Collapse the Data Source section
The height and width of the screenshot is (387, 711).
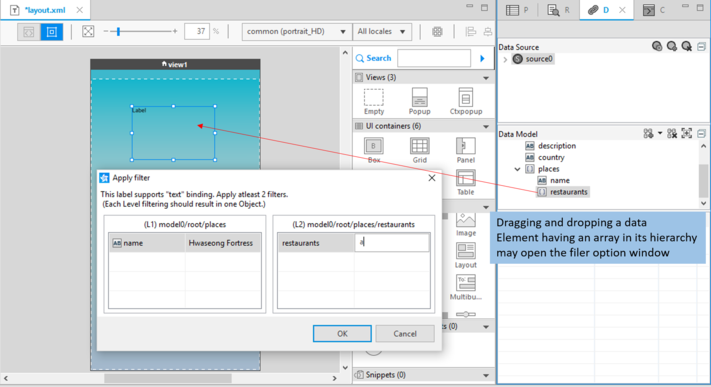click(x=701, y=47)
